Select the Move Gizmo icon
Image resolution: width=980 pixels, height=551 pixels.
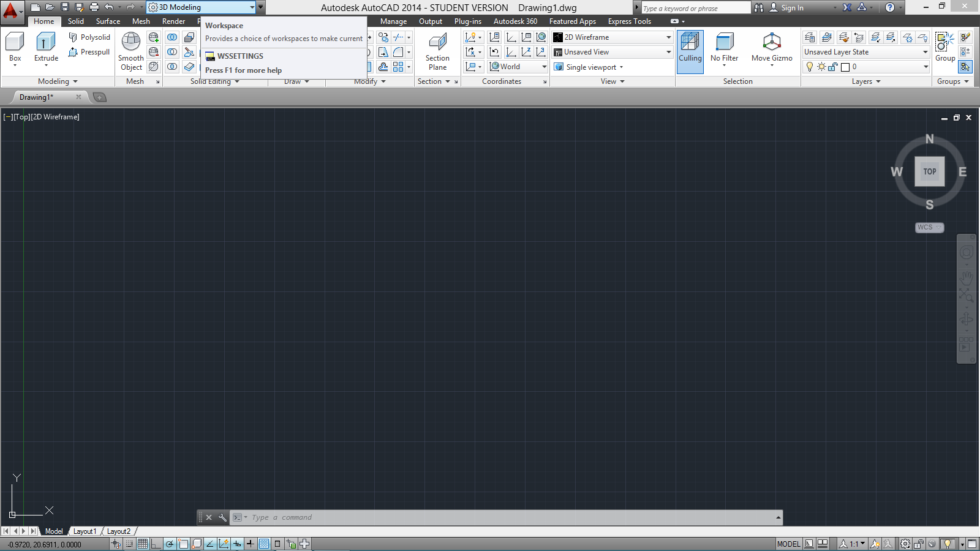772,43
